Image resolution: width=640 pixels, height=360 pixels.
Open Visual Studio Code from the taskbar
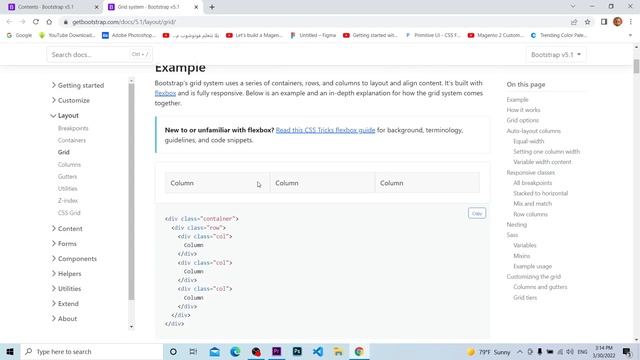(318, 351)
